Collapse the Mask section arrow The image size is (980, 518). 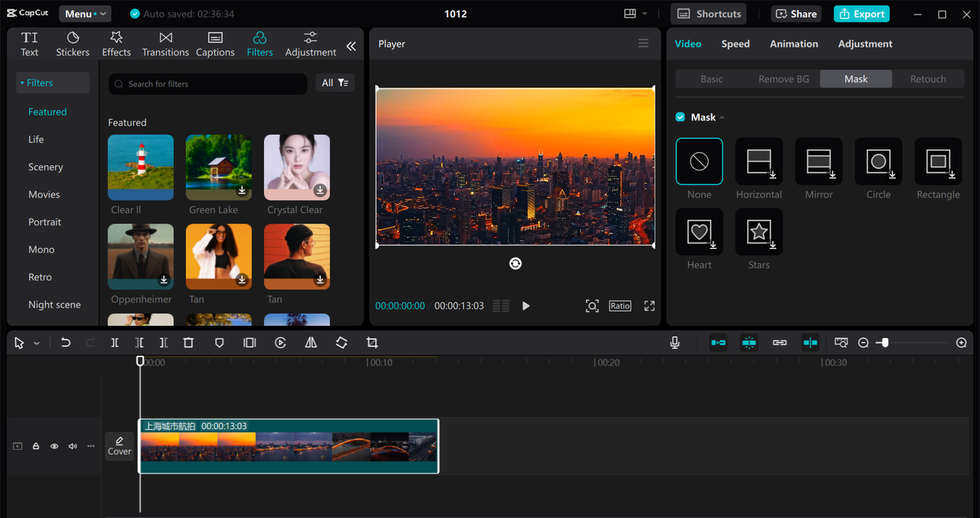coord(722,117)
